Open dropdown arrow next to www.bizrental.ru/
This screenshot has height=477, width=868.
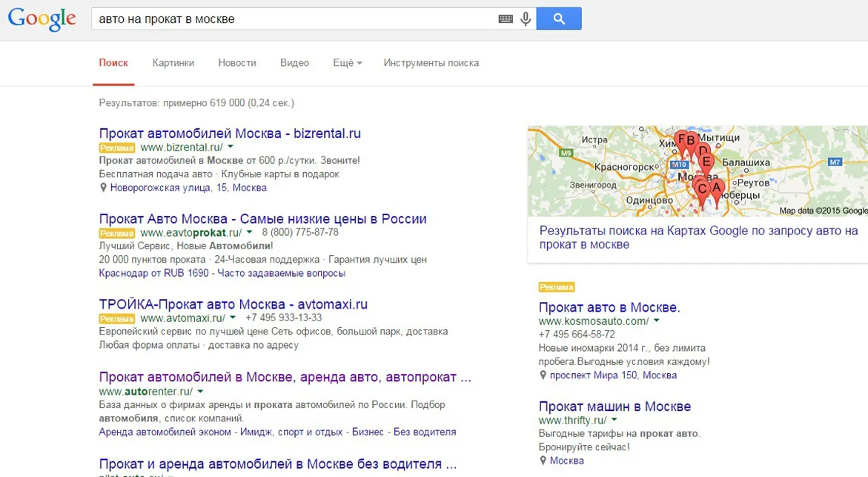231,147
